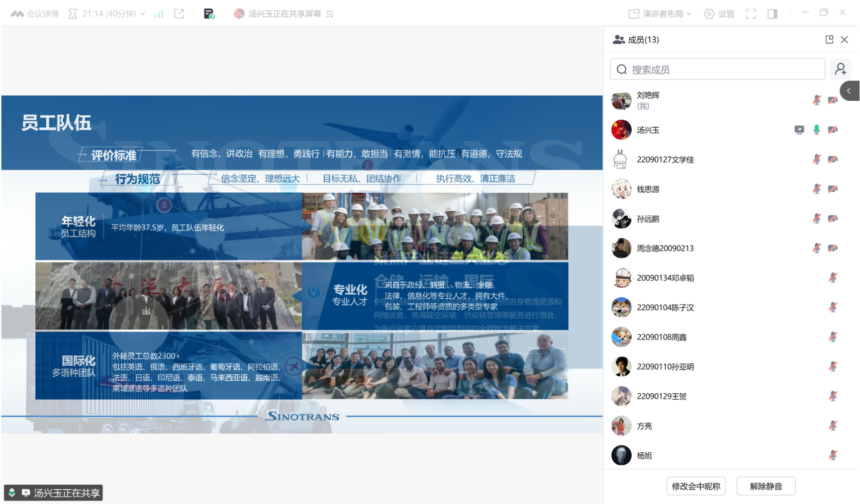The image size is (860, 504).
Task: Close the members panel
Action: pyautogui.click(x=844, y=40)
